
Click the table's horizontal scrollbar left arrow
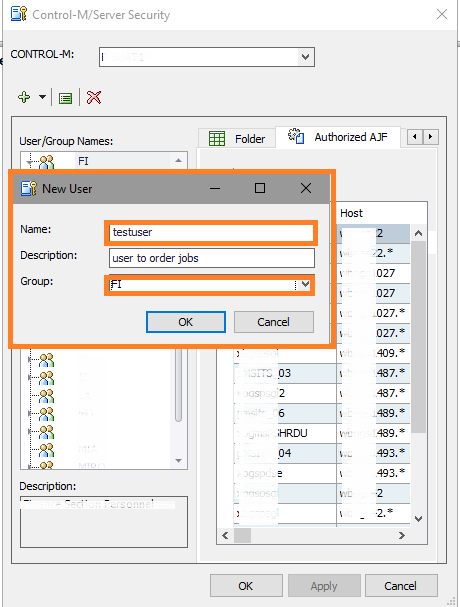click(225, 535)
